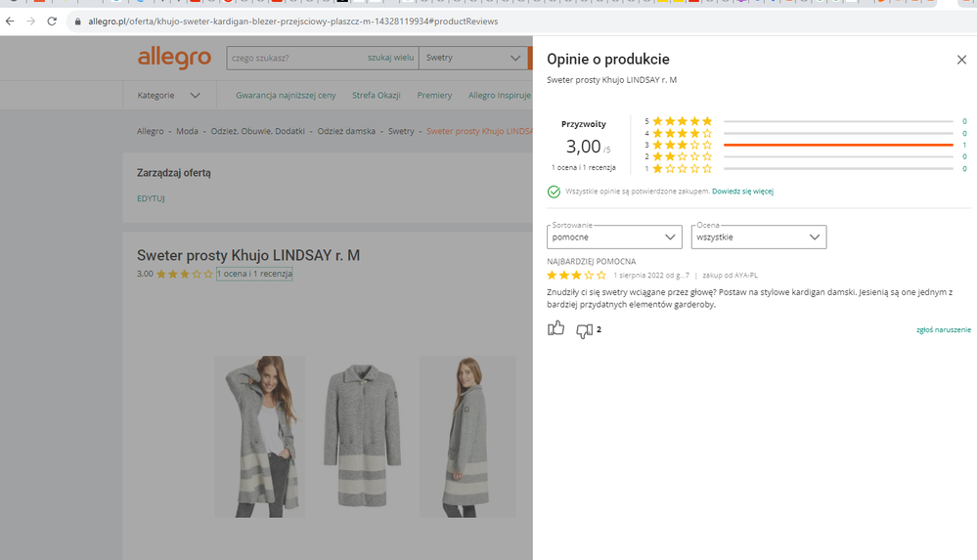Click the thumbs up icon on the review
Image resolution: width=977 pixels, height=560 pixels.
(x=555, y=328)
